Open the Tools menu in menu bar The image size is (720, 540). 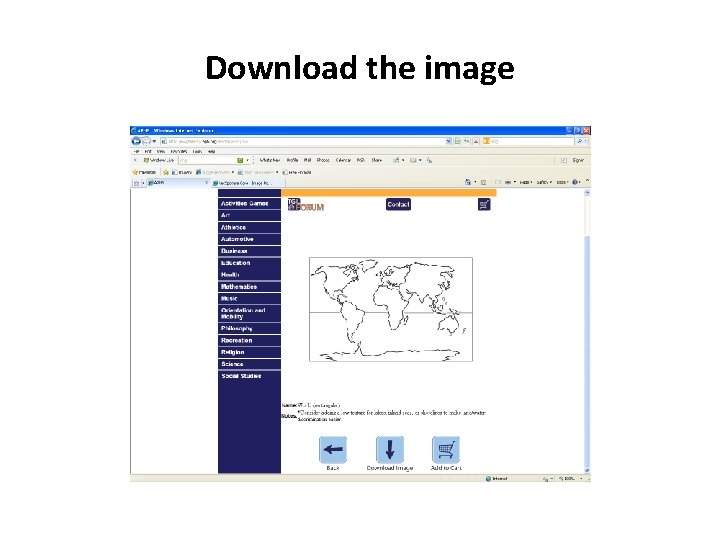[197, 151]
